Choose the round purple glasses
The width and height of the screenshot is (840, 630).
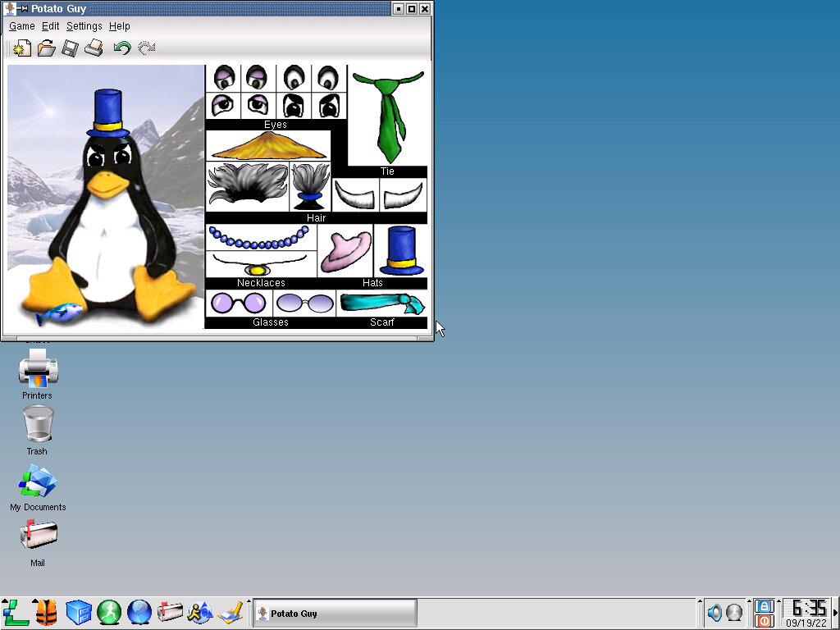pos(238,303)
